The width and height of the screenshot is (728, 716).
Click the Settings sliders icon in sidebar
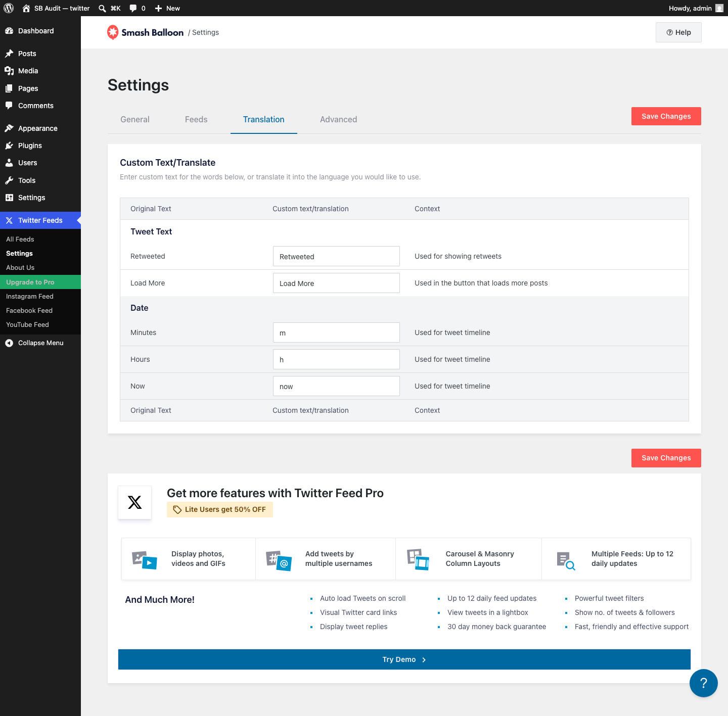(x=9, y=198)
